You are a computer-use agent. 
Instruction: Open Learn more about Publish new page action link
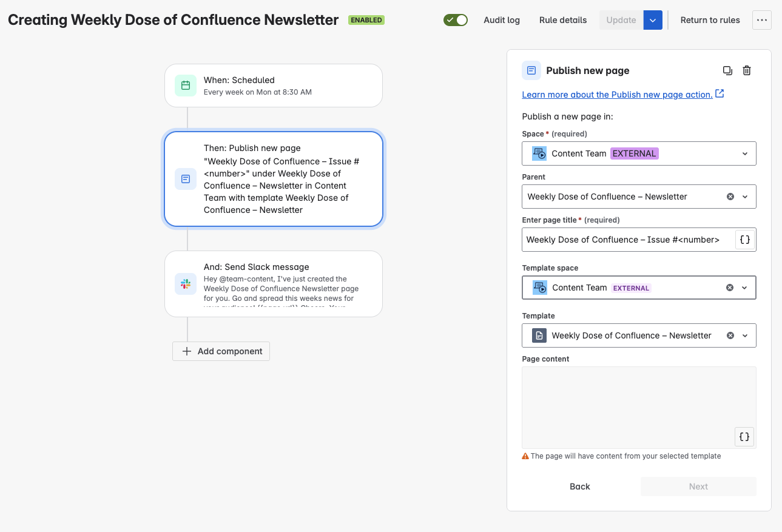click(617, 95)
